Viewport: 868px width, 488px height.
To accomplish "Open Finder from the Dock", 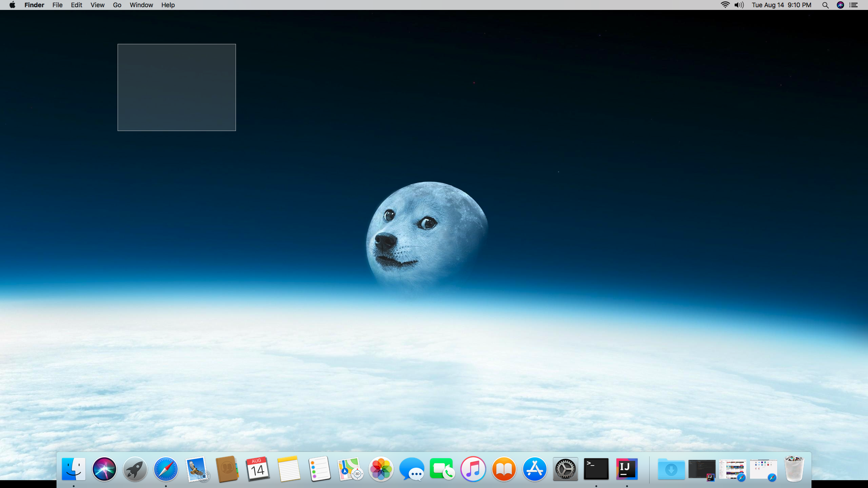I will pos(73,469).
